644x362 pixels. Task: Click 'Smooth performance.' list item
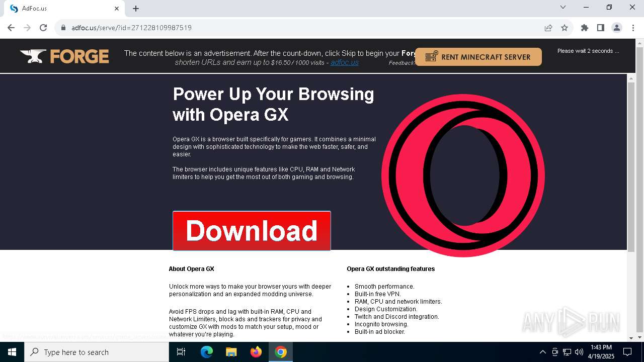click(x=385, y=287)
